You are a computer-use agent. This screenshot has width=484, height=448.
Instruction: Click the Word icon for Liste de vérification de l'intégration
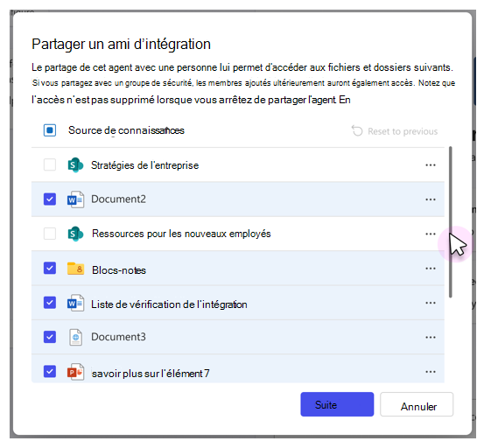click(75, 303)
